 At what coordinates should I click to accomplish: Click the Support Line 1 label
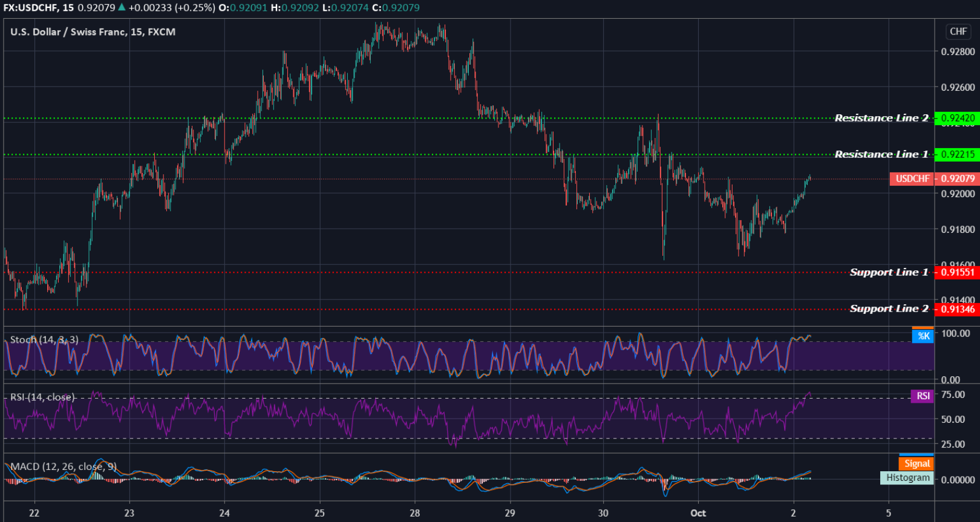(889, 272)
